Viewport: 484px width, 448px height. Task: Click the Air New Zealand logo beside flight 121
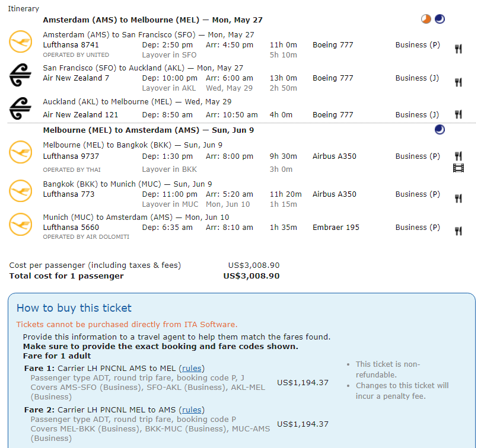click(20, 108)
